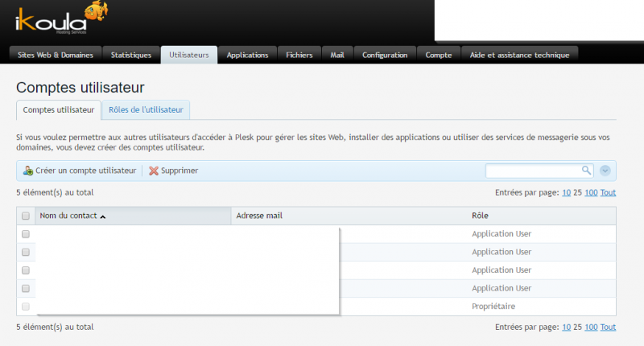Open the Statistiques menu tab
The height and width of the screenshot is (346, 644).
pos(131,55)
